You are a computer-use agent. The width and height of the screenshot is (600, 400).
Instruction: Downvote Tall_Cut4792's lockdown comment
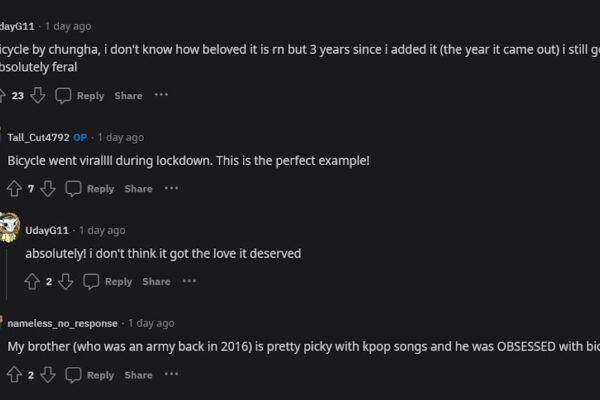coord(48,188)
